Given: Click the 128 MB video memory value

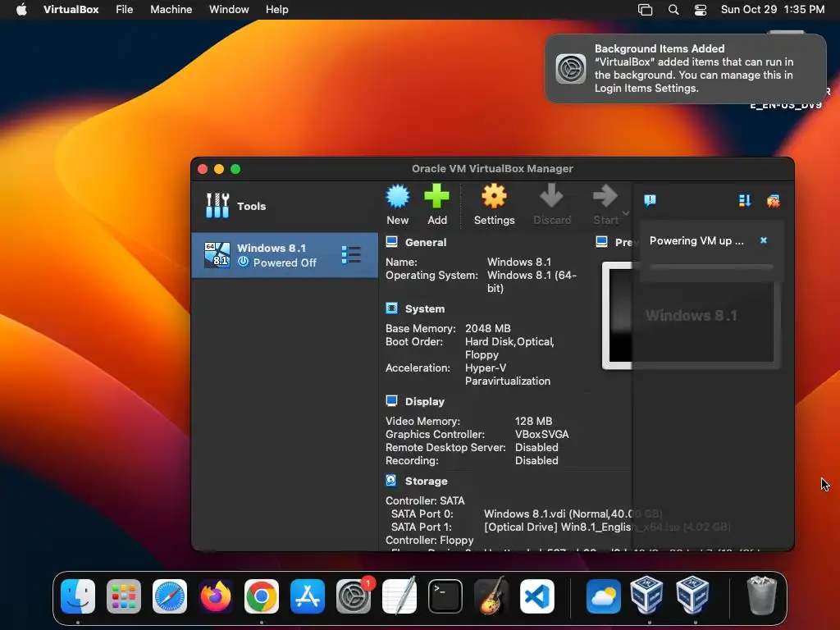Looking at the screenshot, I should (533, 421).
